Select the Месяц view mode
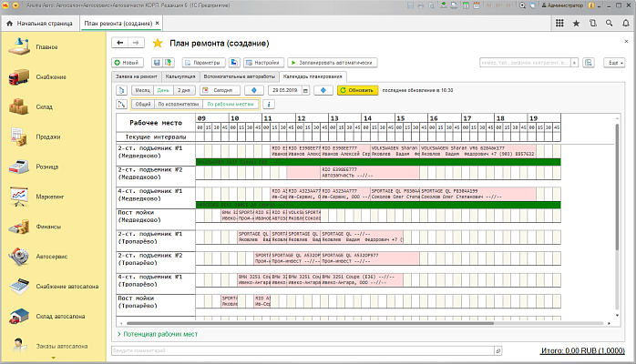This screenshot has width=636, height=364. [x=144, y=90]
